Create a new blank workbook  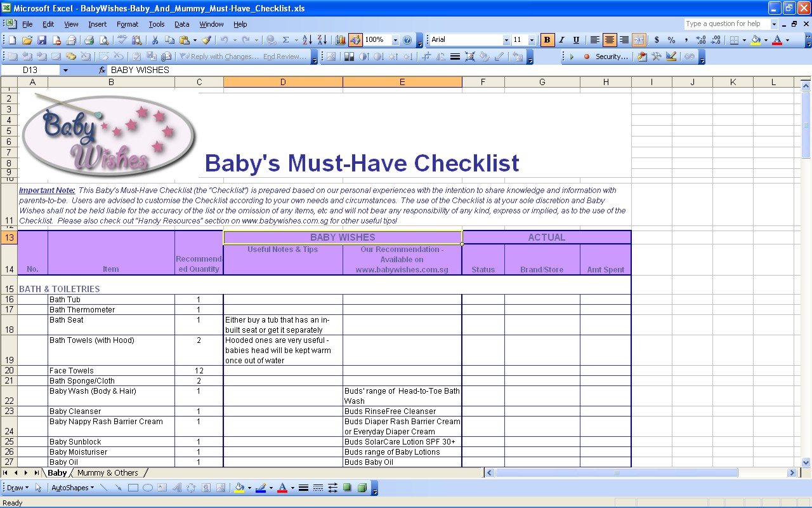click(x=12, y=40)
